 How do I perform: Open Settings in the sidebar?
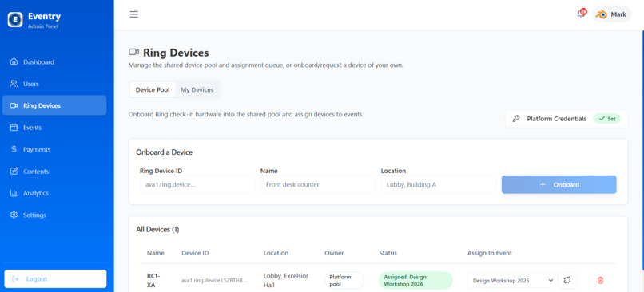(x=54, y=215)
